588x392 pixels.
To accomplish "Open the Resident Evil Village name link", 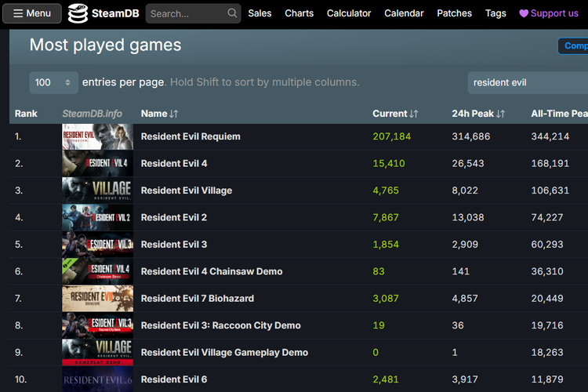I will [187, 191].
